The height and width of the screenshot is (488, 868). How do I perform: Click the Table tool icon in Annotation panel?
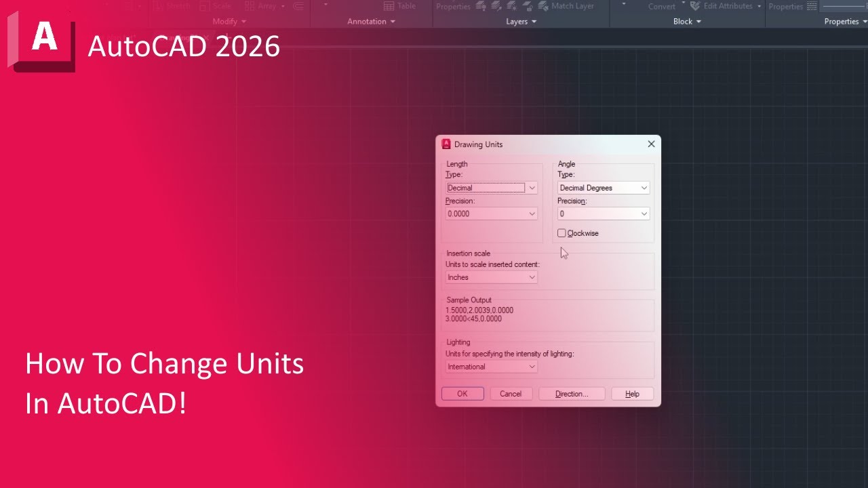[x=399, y=6]
